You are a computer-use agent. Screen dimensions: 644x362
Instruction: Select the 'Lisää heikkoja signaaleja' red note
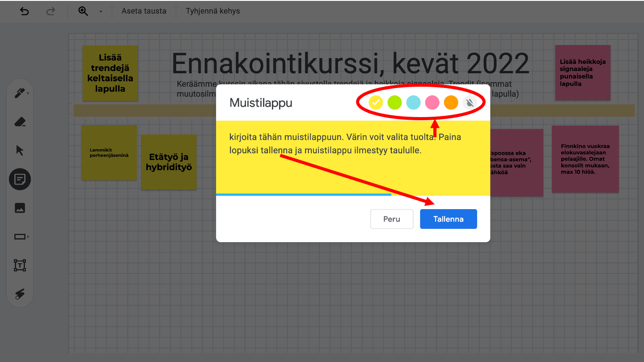(x=583, y=72)
